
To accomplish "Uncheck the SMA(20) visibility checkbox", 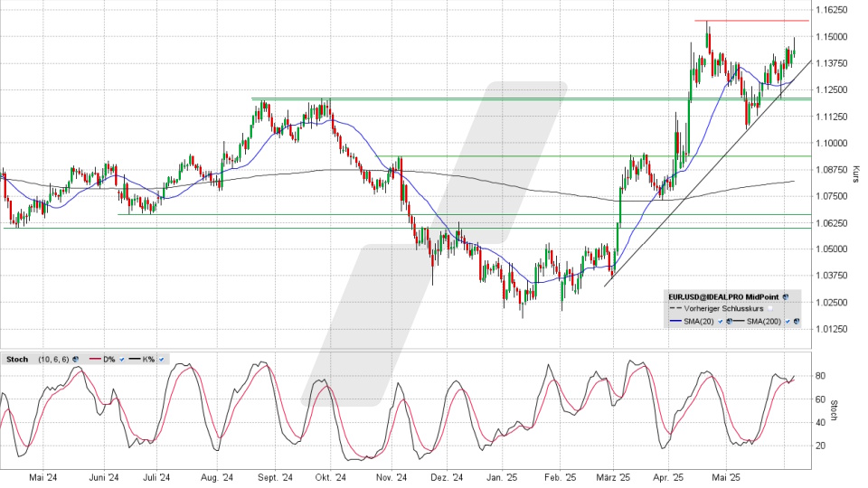I will click(x=721, y=322).
